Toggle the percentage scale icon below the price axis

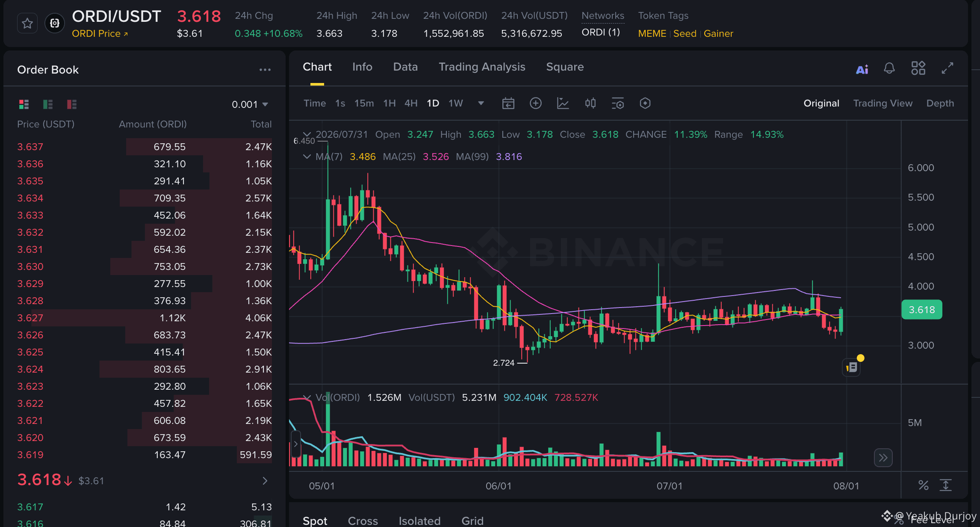coord(924,486)
